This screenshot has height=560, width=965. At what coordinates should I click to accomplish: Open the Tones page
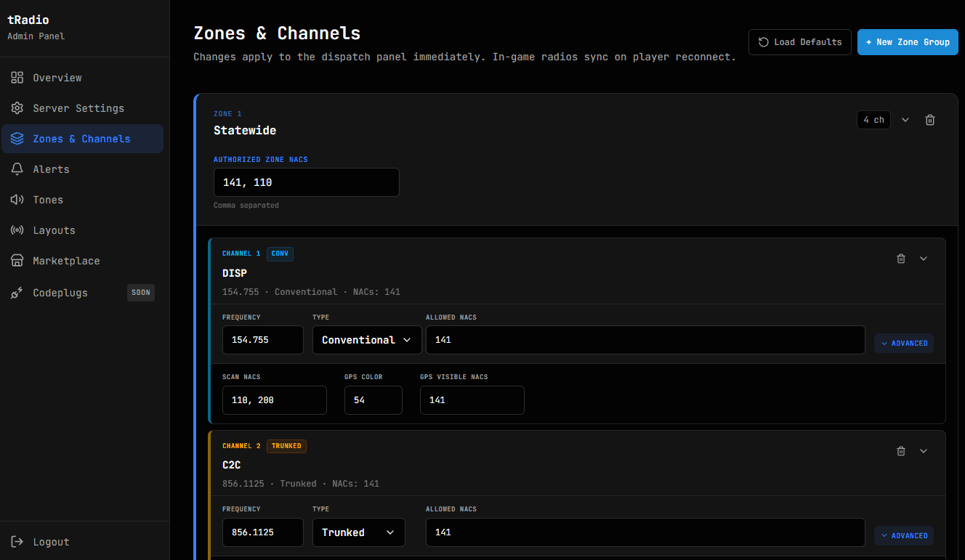[x=82, y=200]
